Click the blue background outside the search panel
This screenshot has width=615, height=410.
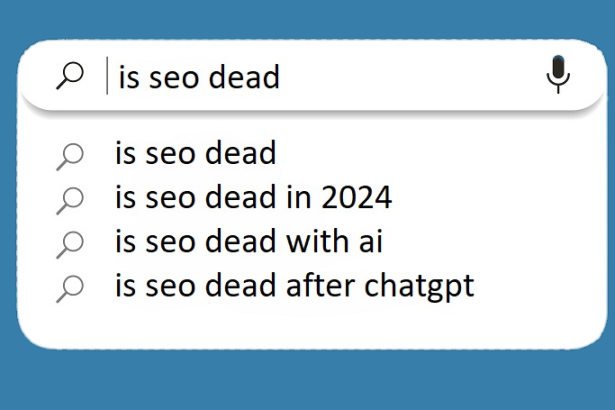pos(300,385)
